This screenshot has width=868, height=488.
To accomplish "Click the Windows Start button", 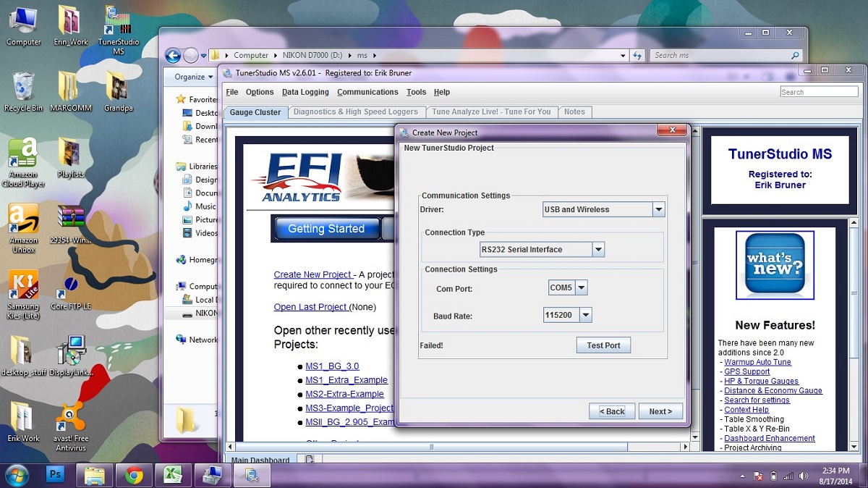I will coord(16,475).
